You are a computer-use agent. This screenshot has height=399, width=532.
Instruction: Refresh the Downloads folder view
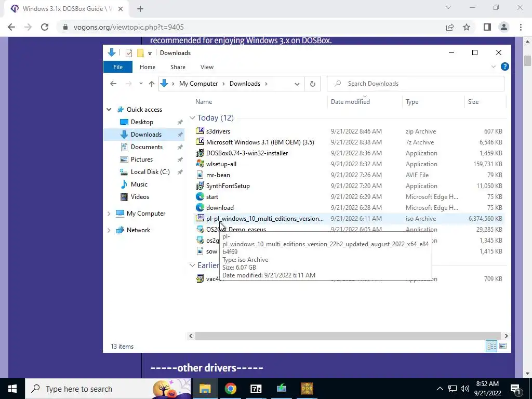(312, 84)
